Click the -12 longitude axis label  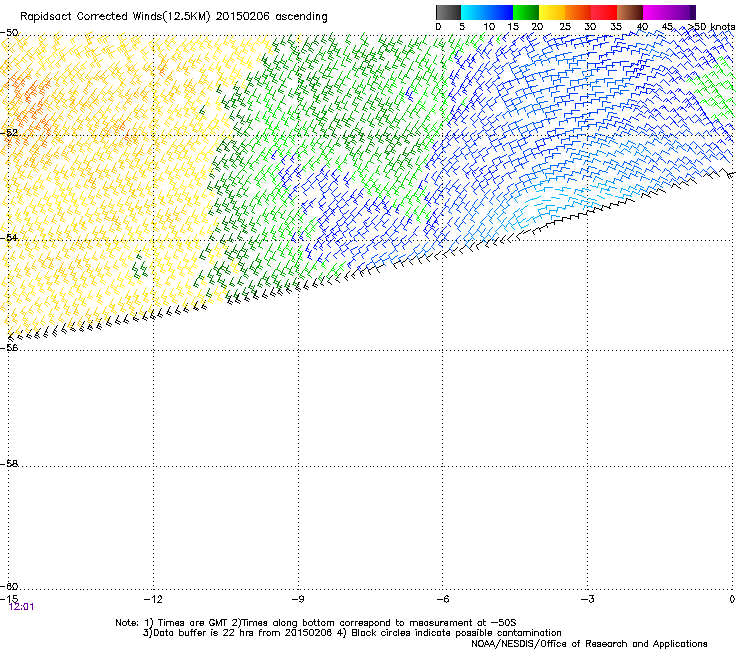(x=153, y=599)
